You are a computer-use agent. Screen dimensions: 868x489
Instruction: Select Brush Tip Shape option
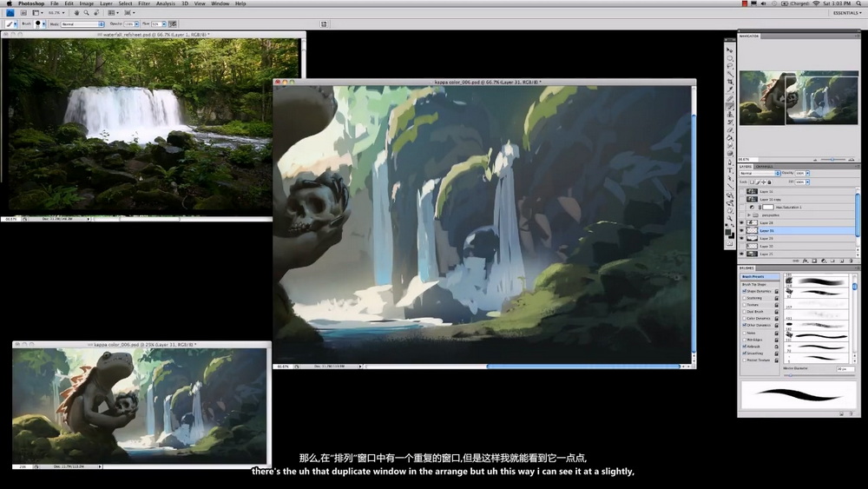[754, 285]
